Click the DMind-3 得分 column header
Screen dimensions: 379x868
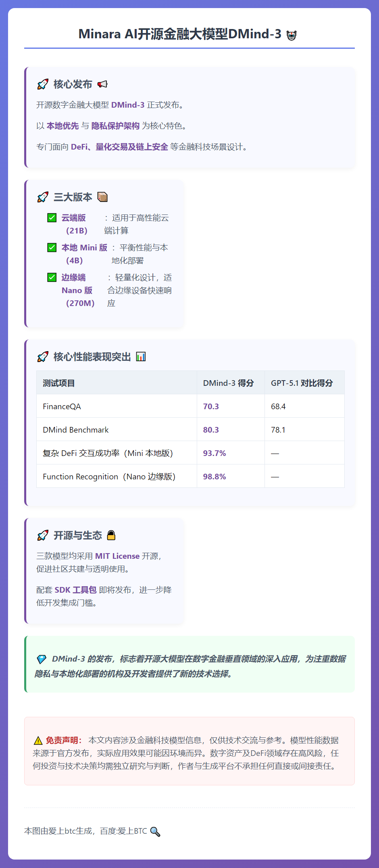coord(229,383)
